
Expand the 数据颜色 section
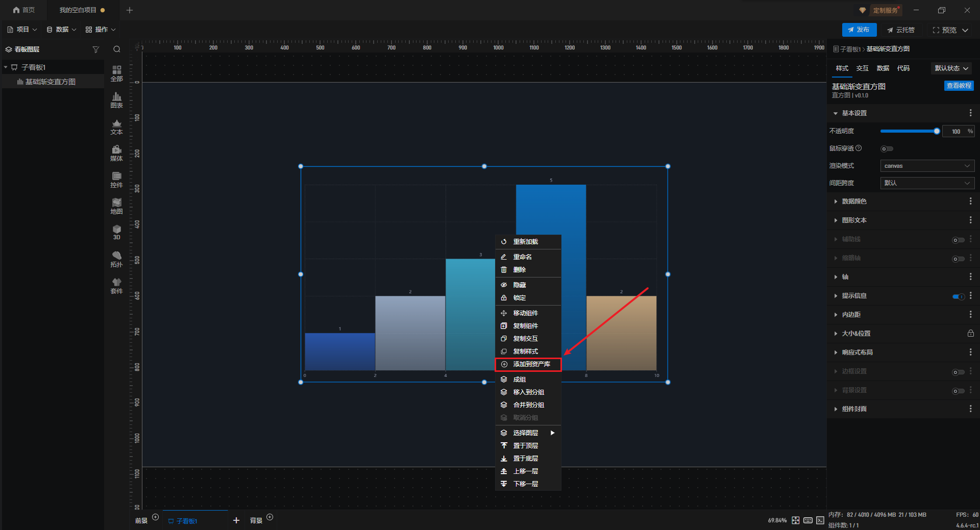(x=854, y=201)
